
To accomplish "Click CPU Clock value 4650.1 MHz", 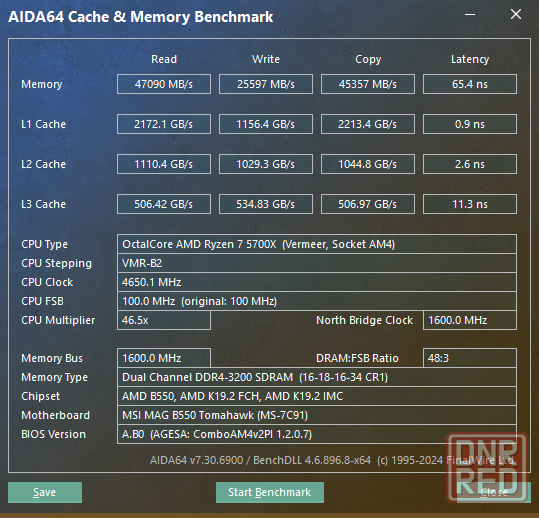I will [x=317, y=282].
